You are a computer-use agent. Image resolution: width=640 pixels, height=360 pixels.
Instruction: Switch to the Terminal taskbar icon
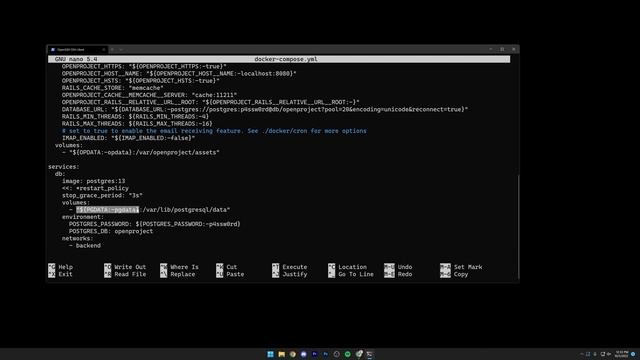[369, 354]
